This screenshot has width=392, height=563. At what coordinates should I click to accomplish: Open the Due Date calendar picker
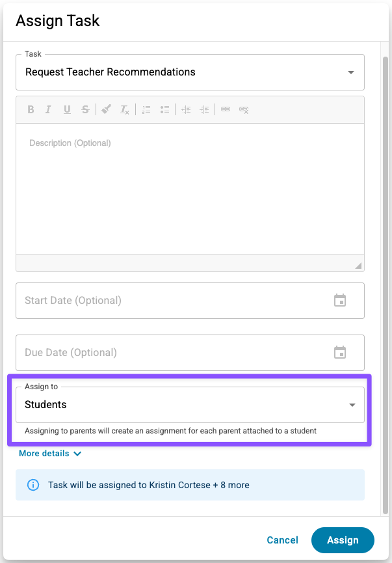click(x=340, y=353)
